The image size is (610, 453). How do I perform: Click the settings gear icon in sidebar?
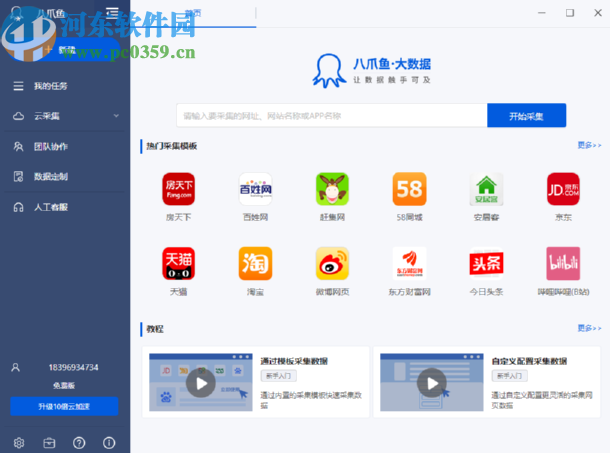point(19,442)
